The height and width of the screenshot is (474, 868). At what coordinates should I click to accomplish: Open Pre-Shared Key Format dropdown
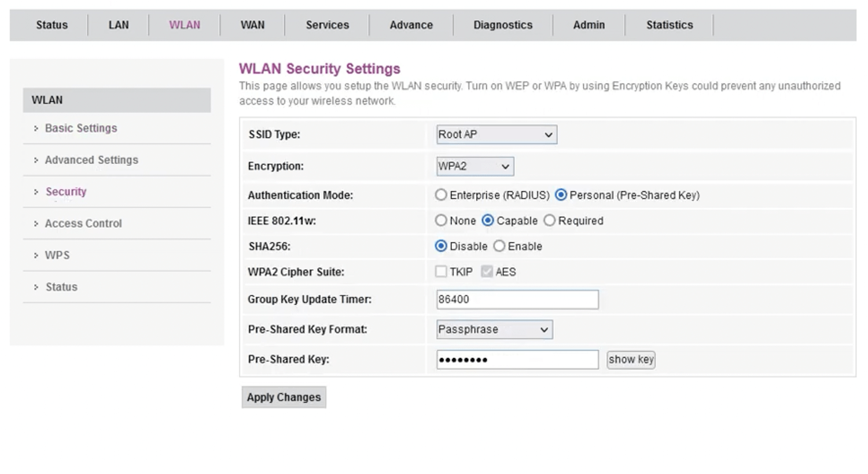[x=494, y=329]
